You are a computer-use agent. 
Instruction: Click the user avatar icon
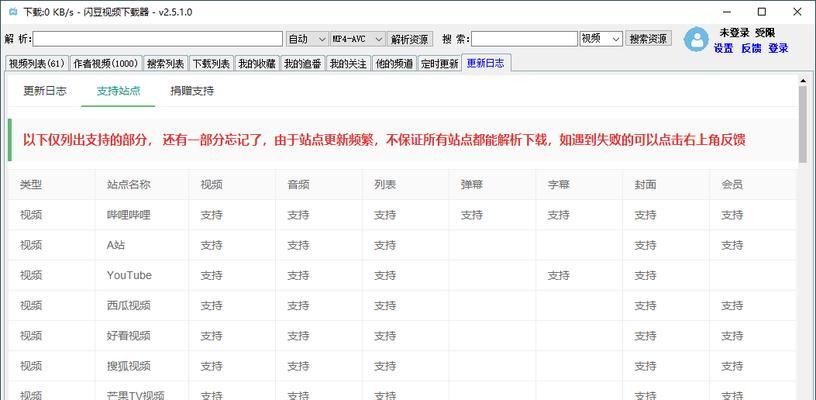coord(696,39)
